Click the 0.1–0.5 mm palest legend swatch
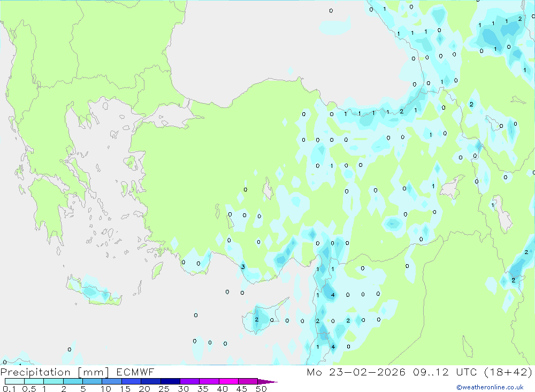This screenshot has width=535, height=392. pyautogui.click(x=14, y=381)
